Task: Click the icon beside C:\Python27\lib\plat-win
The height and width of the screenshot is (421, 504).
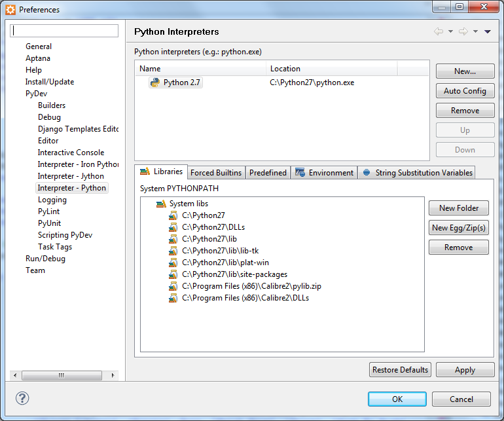Action: point(173,263)
